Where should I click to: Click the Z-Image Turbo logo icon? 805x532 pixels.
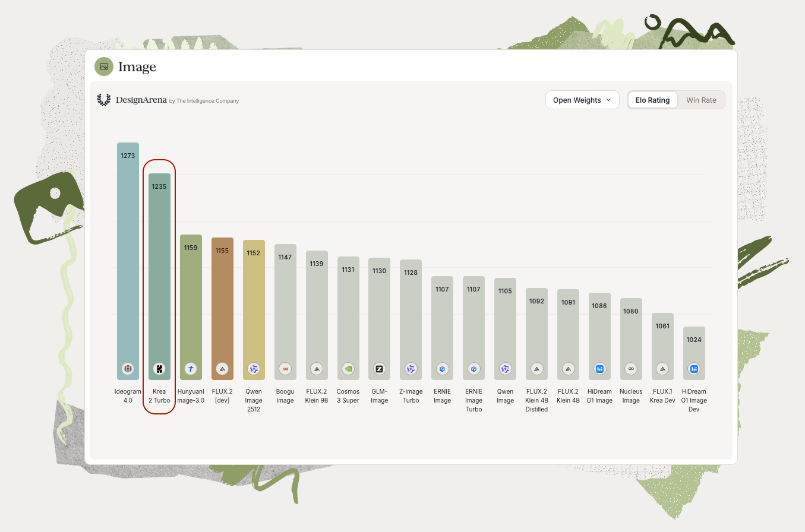(x=411, y=369)
